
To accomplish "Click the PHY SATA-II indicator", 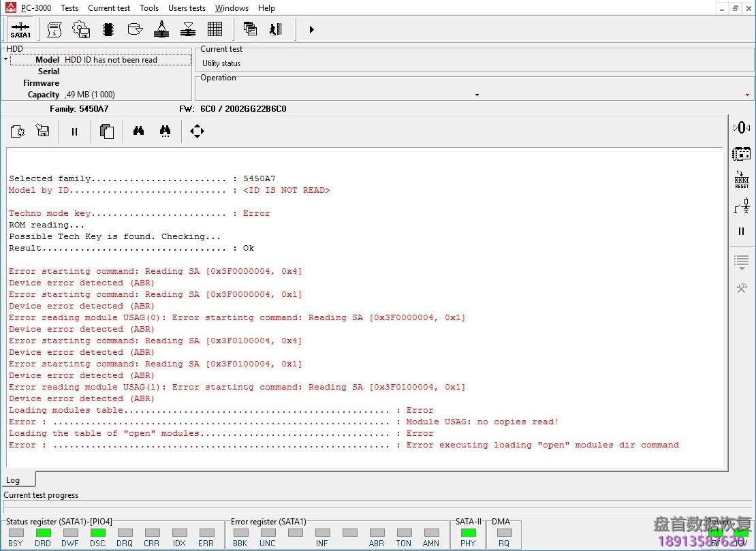I will [468, 533].
